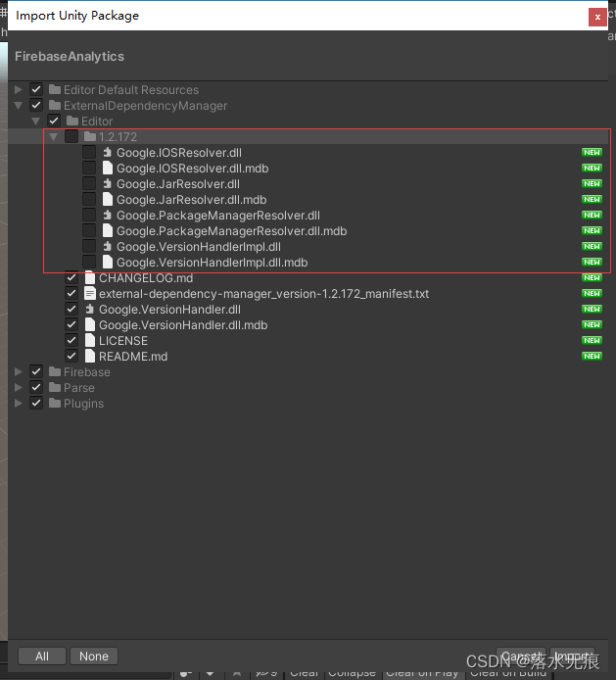Expand the Editor Default Resources folder
616x680 pixels.
point(19,90)
